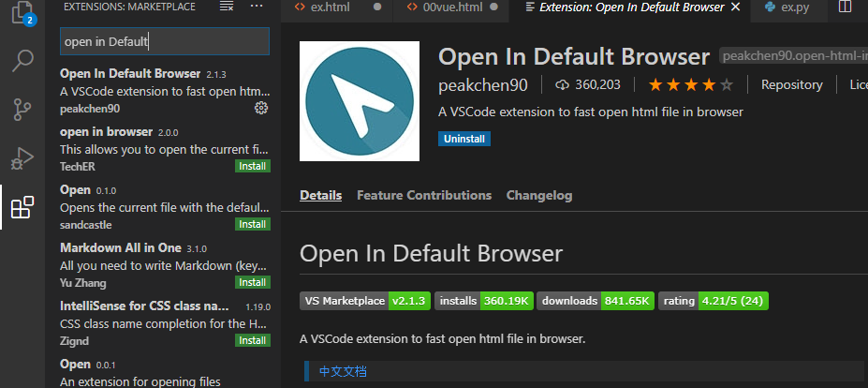Screen dimensions: 868x388
Task: Click the peakchen90.open-html identifier label
Action: tap(793, 55)
